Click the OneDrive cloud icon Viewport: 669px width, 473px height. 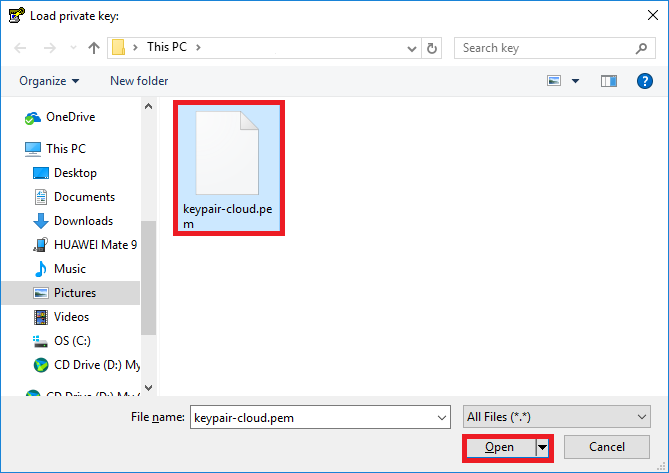click(32, 118)
